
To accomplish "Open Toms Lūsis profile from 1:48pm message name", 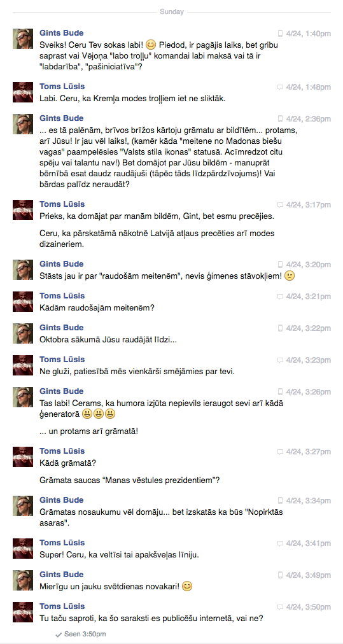I will (x=62, y=87).
